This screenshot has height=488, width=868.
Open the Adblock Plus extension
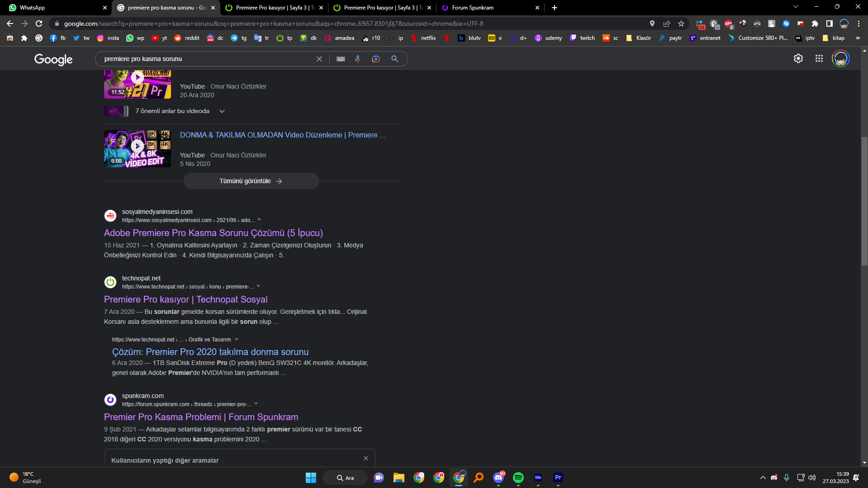(728, 24)
